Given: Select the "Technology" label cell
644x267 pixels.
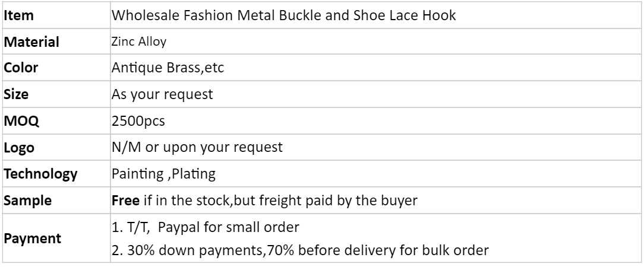Looking at the screenshot, I should (x=40, y=174).
